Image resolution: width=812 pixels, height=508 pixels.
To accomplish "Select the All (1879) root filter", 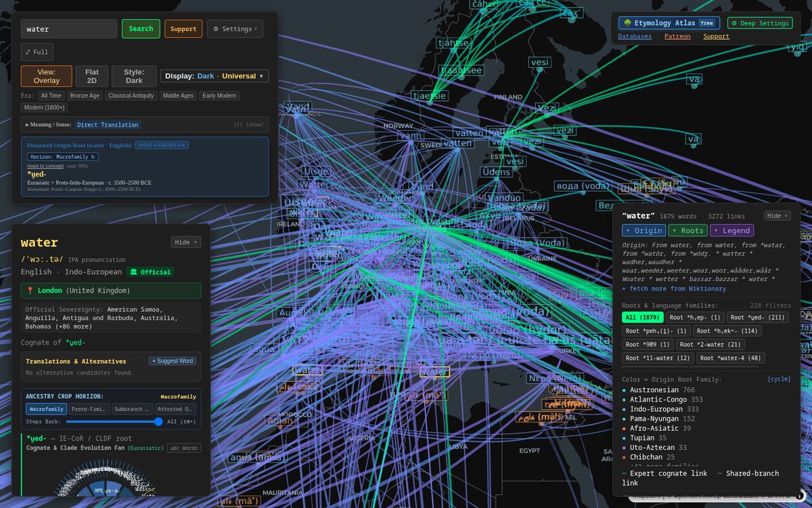I will (x=643, y=317).
